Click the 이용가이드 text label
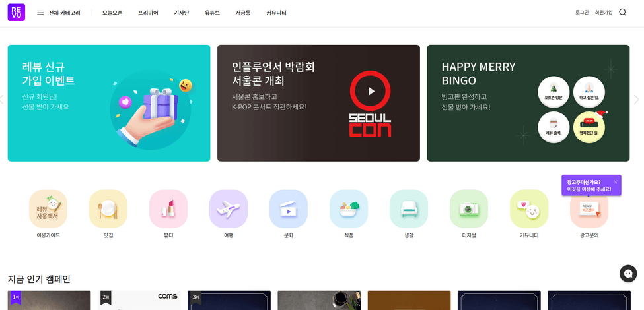The width and height of the screenshot is (644, 310). click(48, 235)
